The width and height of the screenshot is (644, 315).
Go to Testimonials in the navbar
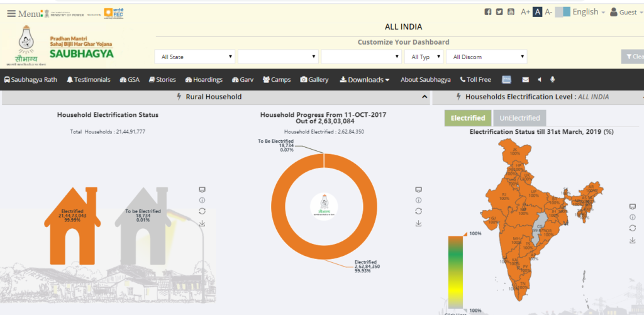pos(88,80)
